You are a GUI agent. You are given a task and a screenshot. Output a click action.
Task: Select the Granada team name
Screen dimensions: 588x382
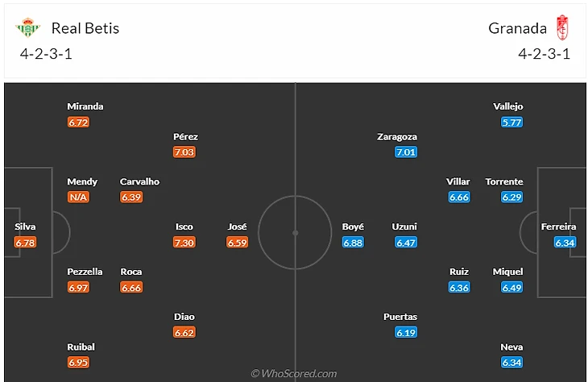[517, 28]
